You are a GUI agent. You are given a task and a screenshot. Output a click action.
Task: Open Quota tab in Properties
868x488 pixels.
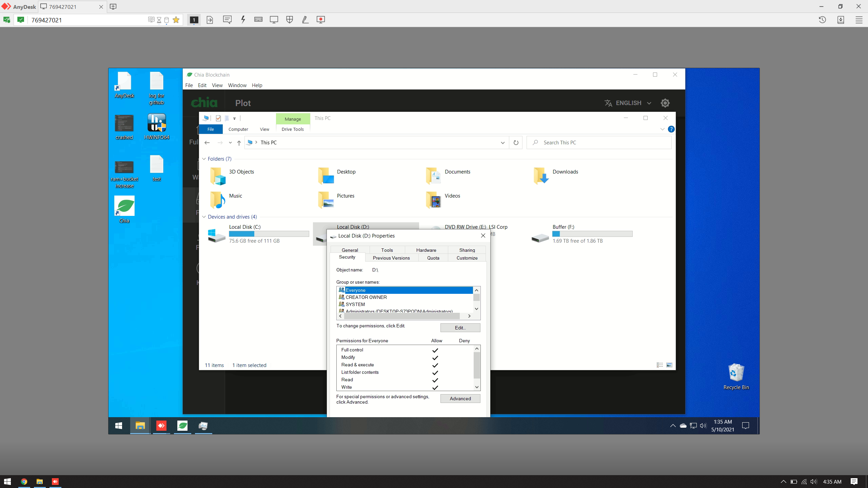433,258
